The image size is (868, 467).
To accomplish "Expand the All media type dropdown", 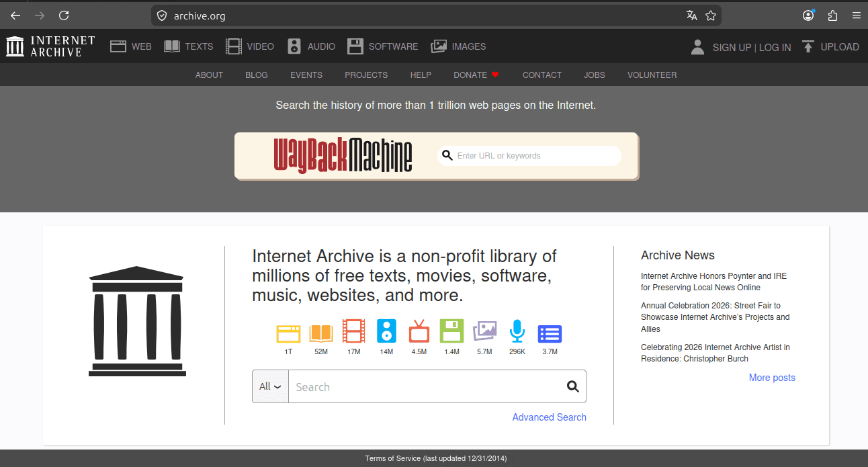I will point(270,386).
